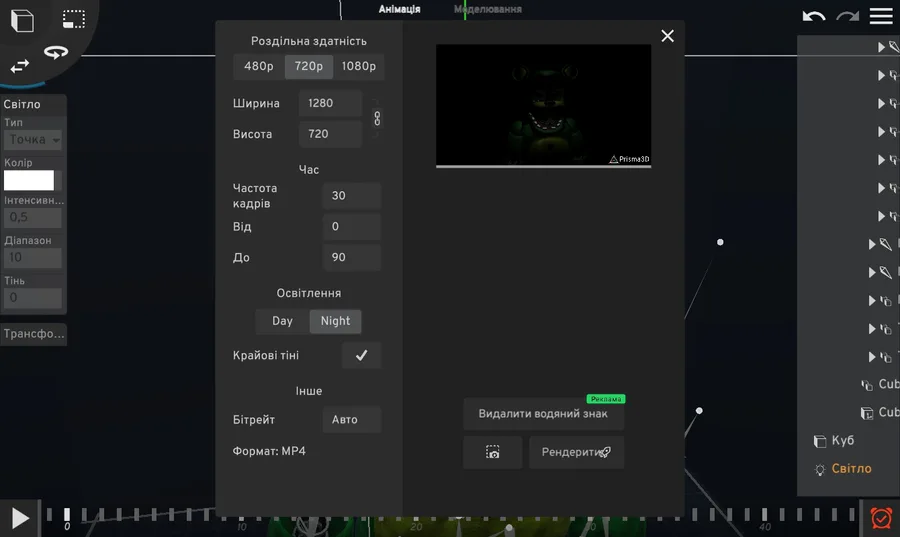Activate the dashed rectangle selection tool
This screenshot has width=900, height=537.
tap(74, 19)
